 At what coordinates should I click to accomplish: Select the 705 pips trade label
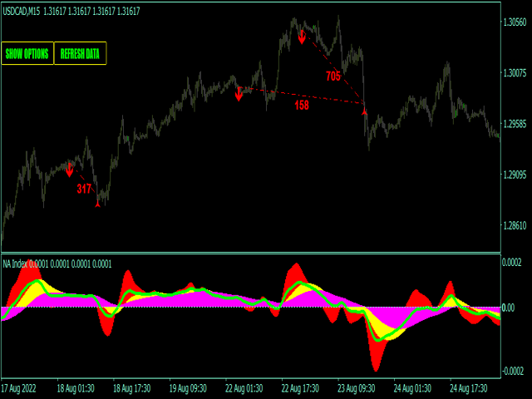(332, 76)
